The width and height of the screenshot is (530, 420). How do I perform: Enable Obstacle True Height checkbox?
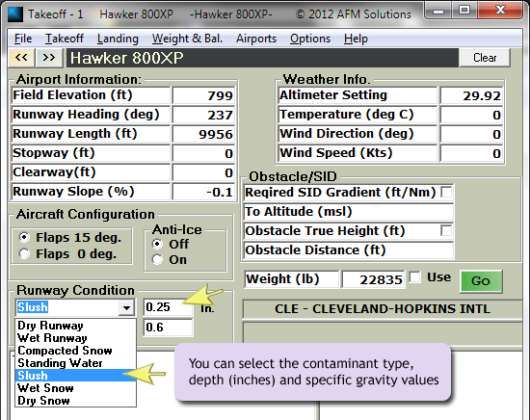pos(446,231)
